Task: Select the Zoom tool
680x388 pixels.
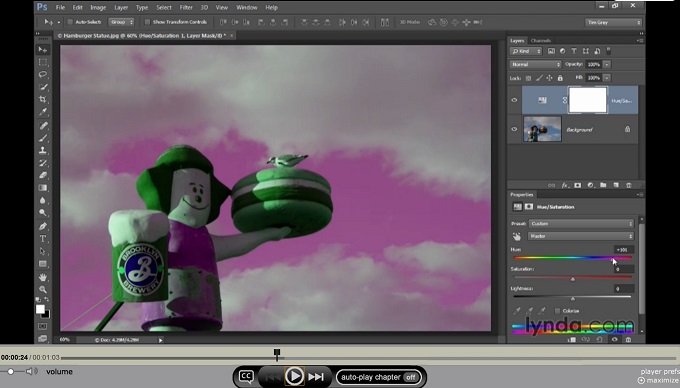Action: click(42, 290)
